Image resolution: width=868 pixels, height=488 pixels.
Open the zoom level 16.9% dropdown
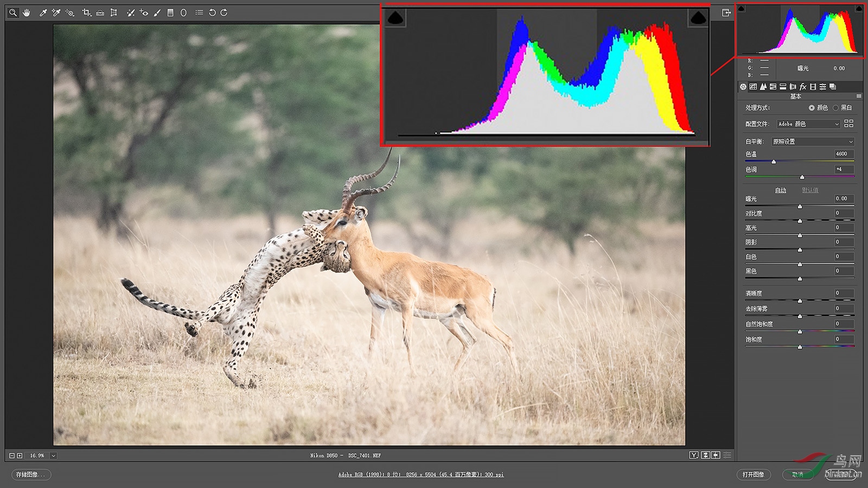[53, 455]
